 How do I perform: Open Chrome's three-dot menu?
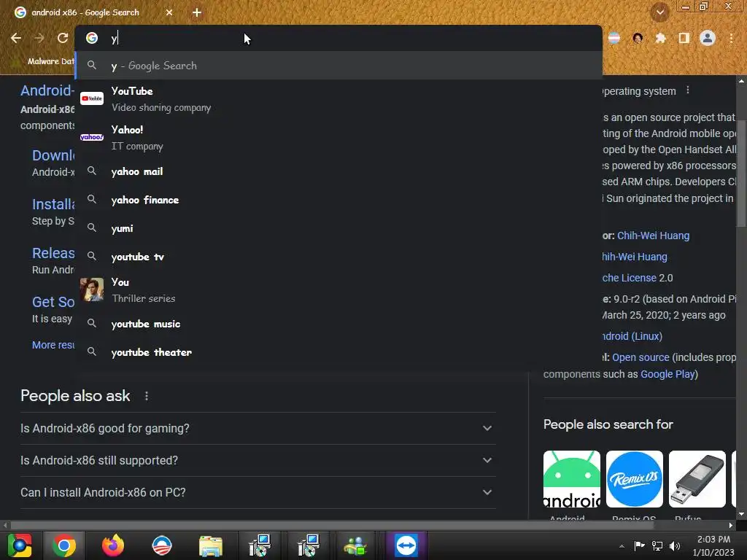pyautogui.click(x=731, y=38)
